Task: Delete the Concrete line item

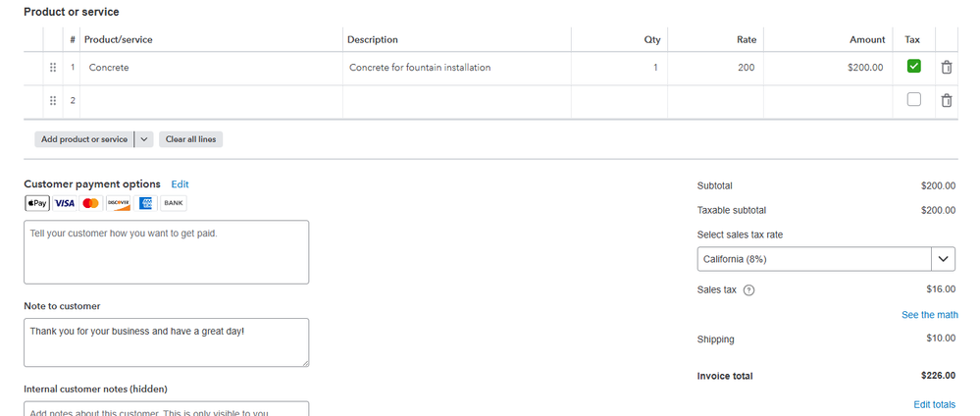Action: pos(946,68)
